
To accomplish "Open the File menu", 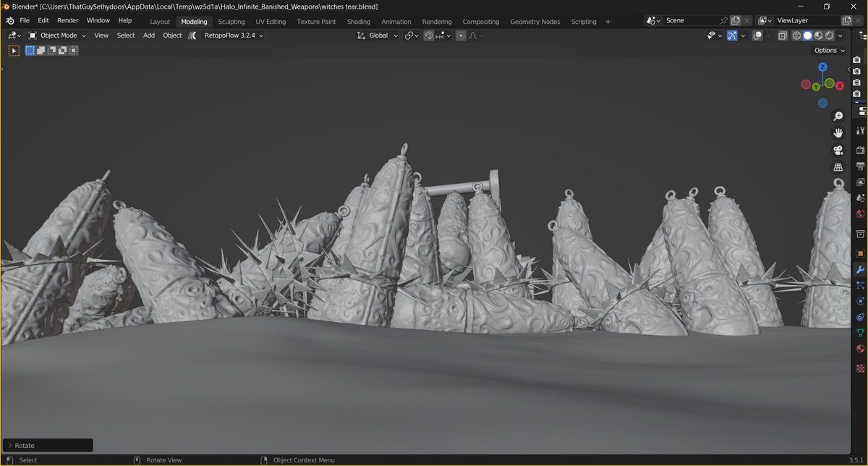I will click(x=25, y=21).
